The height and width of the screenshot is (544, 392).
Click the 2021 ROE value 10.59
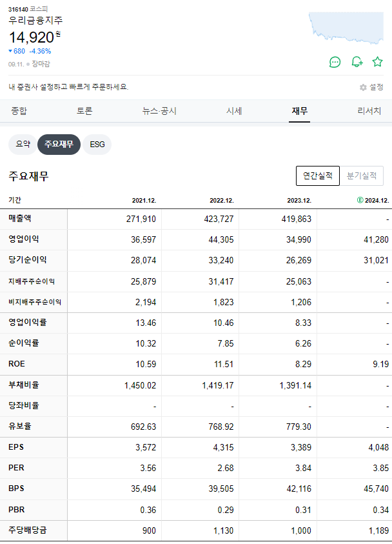click(x=146, y=365)
